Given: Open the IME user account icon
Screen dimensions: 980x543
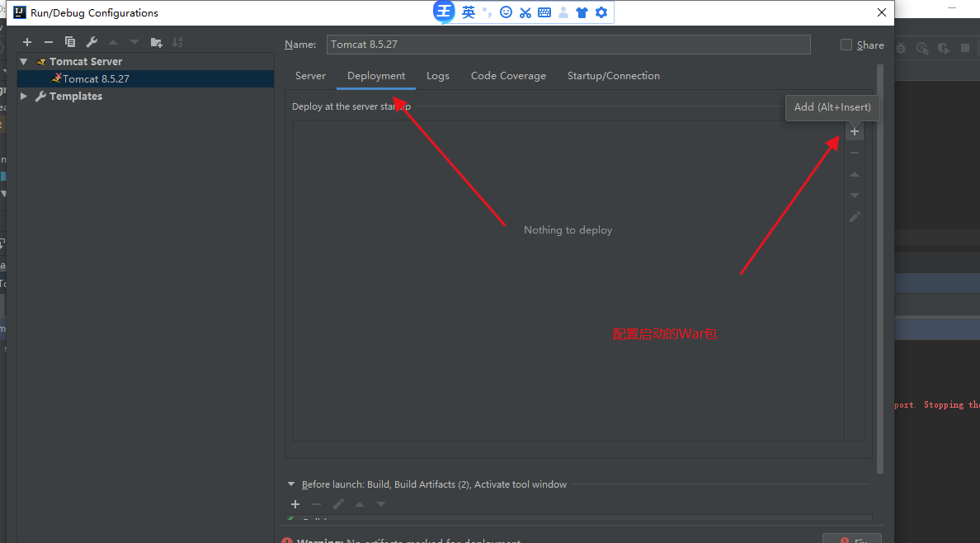Looking at the screenshot, I should tap(563, 12).
